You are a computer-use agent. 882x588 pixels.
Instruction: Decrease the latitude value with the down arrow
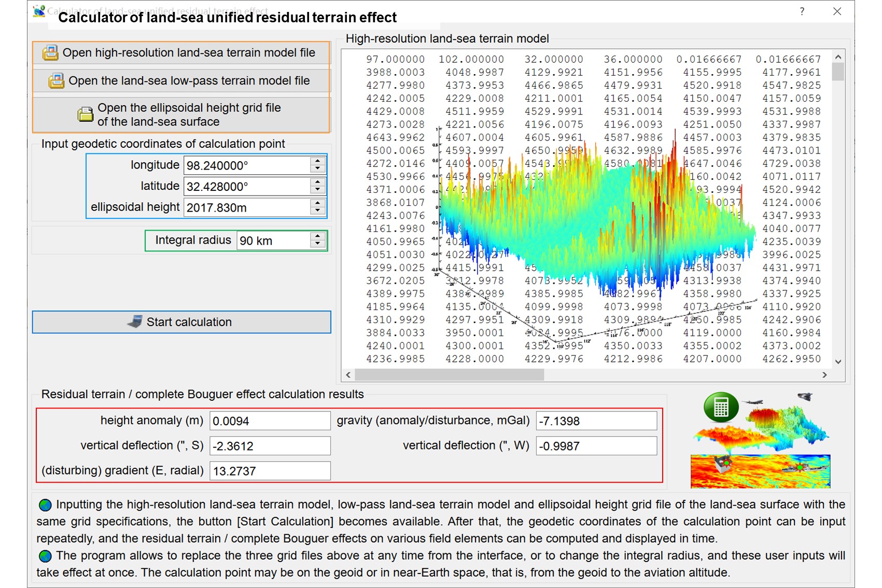318,190
